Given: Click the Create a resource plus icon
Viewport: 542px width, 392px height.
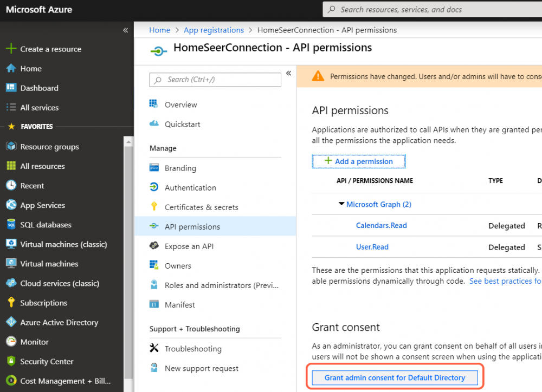Looking at the screenshot, I should tap(11, 49).
